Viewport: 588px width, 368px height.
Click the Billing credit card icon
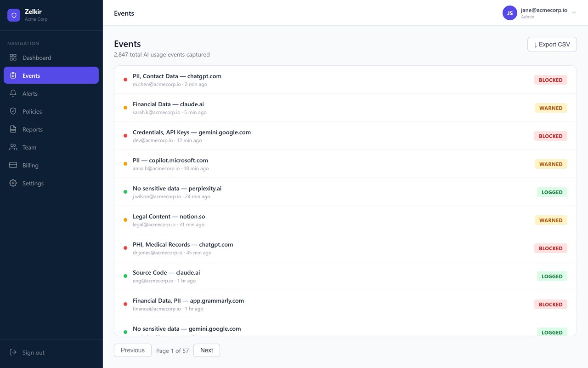[x=13, y=165]
